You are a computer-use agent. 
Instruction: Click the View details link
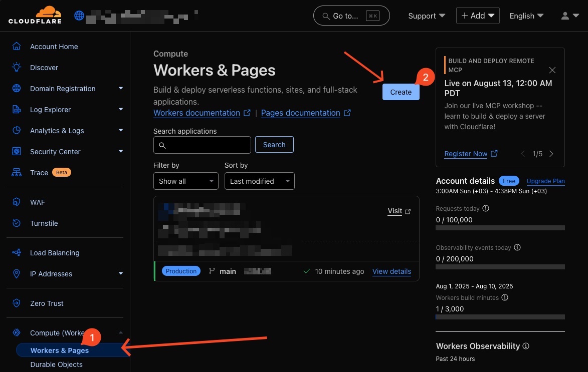pyautogui.click(x=391, y=271)
